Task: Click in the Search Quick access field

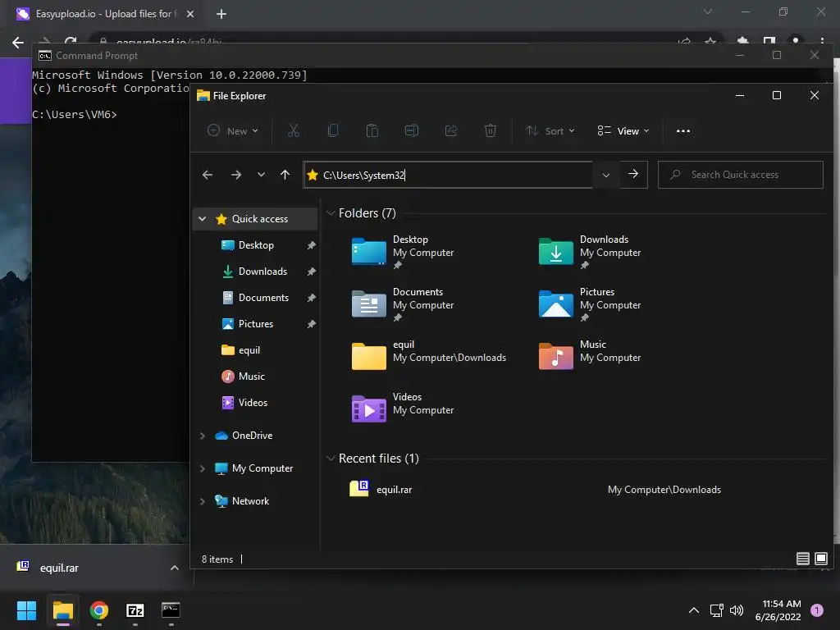Action: tap(741, 175)
